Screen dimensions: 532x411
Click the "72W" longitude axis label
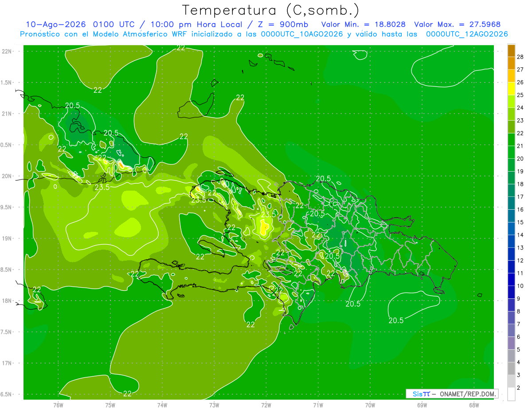tap(266, 405)
